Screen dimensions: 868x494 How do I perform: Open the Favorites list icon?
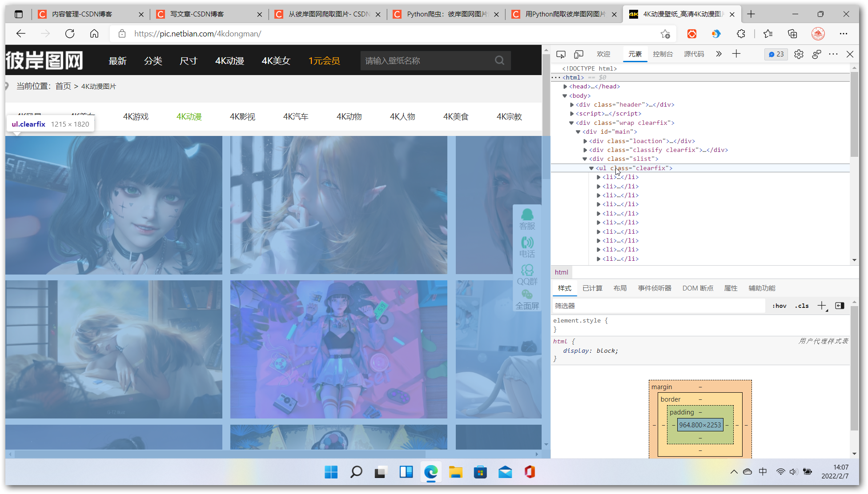(x=768, y=34)
